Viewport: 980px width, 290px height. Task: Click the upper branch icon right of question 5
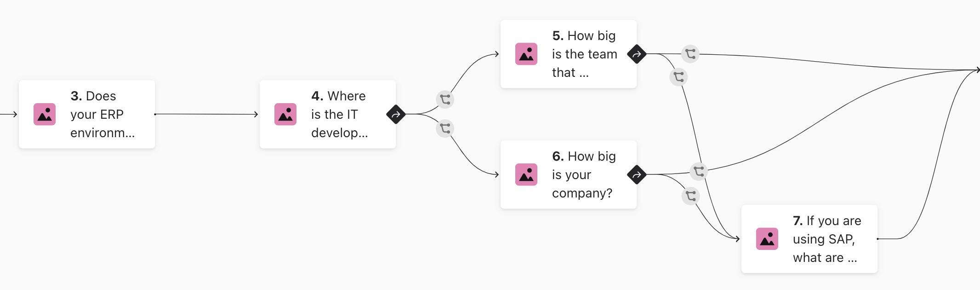pyautogui.click(x=690, y=54)
